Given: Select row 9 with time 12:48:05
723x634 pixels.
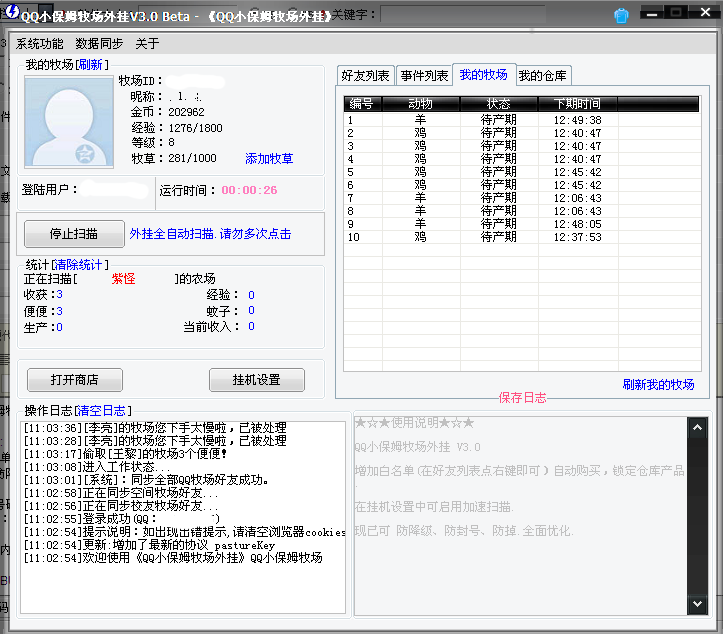Looking at the screenshot, I should pyautogui.click(x=522, y=224).
